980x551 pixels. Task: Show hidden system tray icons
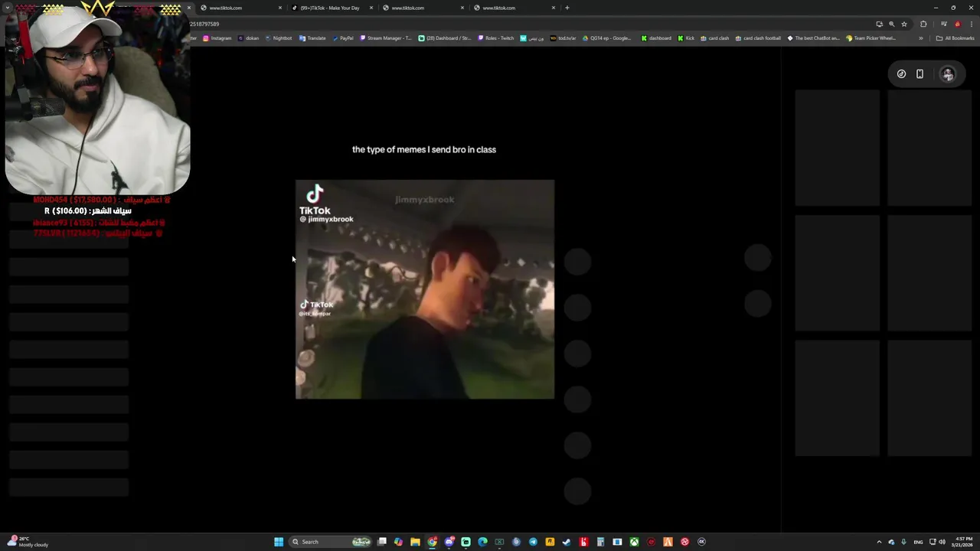click(x=879, y=542)
